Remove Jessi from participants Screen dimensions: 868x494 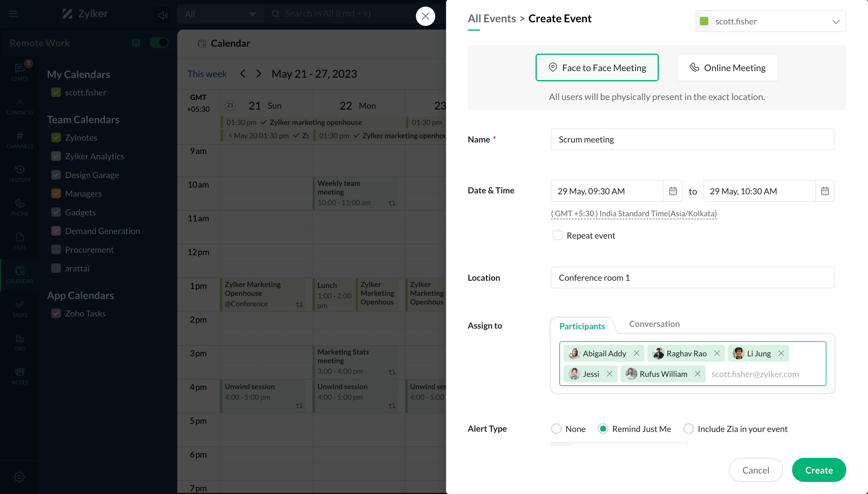[x=610, y=374]
